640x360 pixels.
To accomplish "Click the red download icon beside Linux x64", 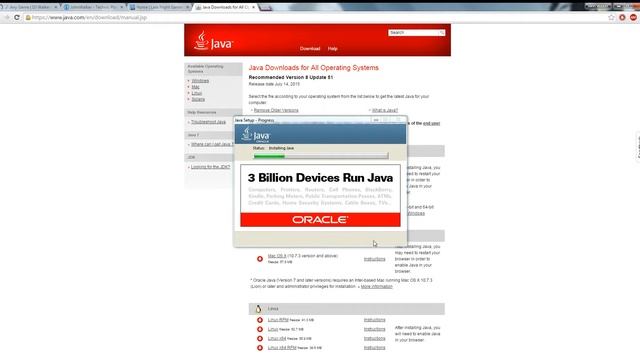I will [260, 339].
